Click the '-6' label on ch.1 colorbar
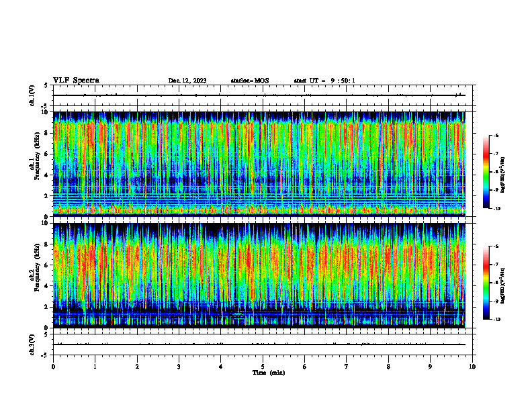Image resolution: width=532 pixels, height=411 pixels. [496, 135]
